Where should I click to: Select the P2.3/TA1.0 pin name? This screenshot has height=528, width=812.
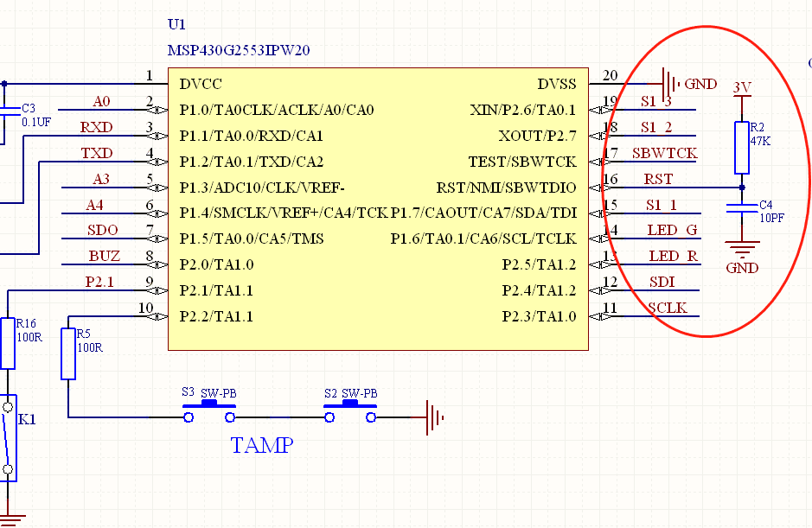[x=539, y=316]
